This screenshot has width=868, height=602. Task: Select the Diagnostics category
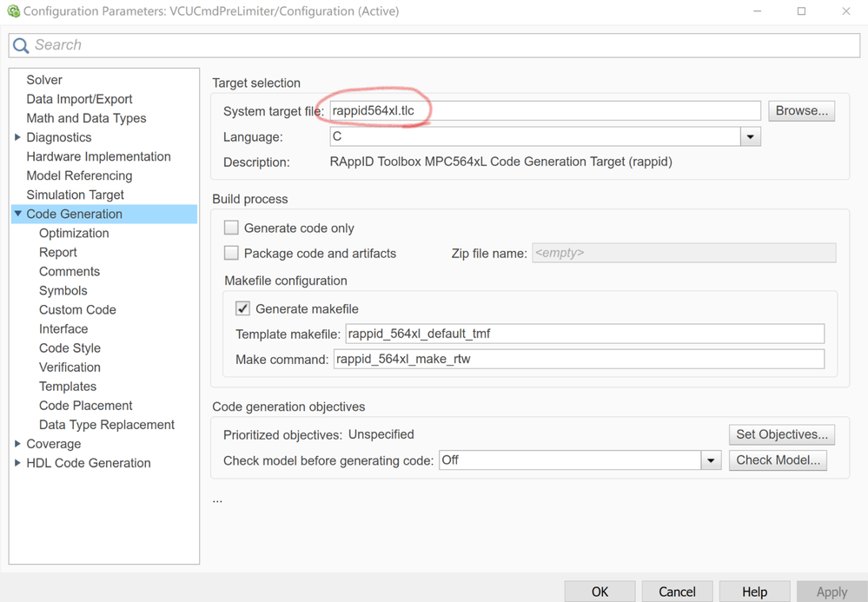click(x=59, y=137)
